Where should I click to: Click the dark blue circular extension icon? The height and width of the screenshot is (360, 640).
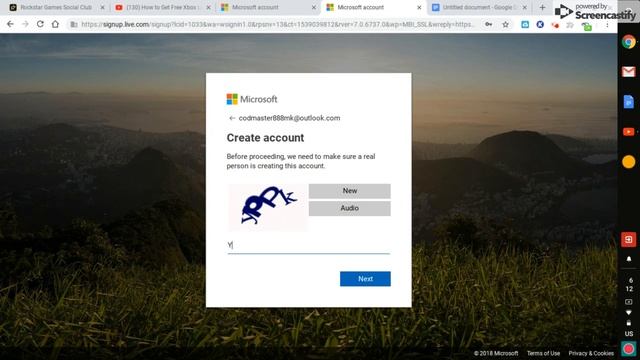tap(540, 24)
